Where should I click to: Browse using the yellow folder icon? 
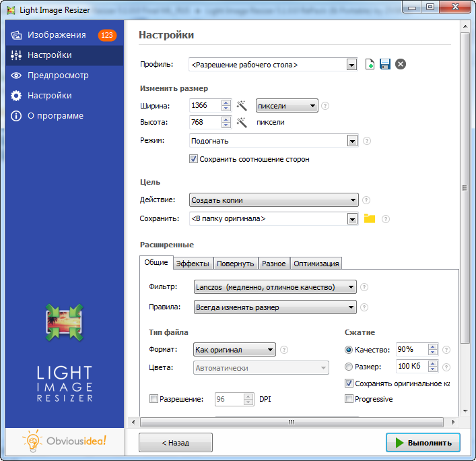point(369,218)
